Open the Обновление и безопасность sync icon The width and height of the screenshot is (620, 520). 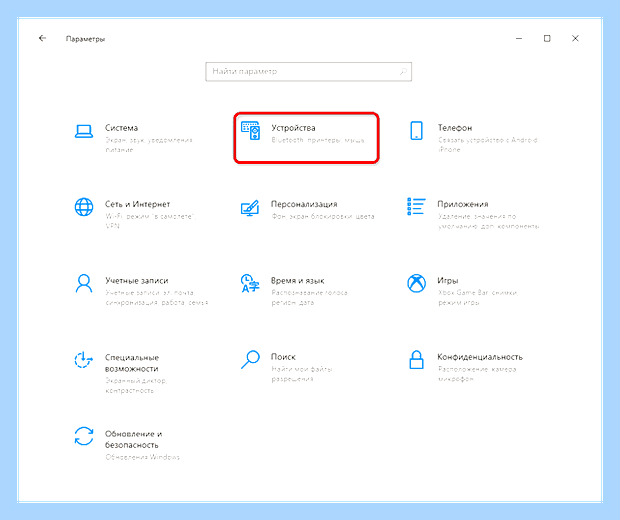click(x=84, y=436)
